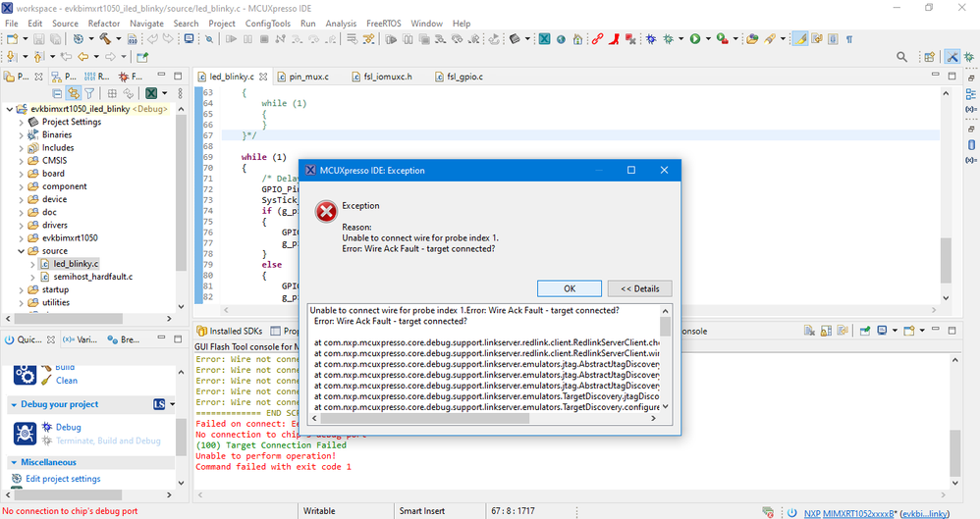Click the NXP MIMXRT1052xxxxB status bar link
Viewport: 980px width, 519px height.
[x=850, y=513]
